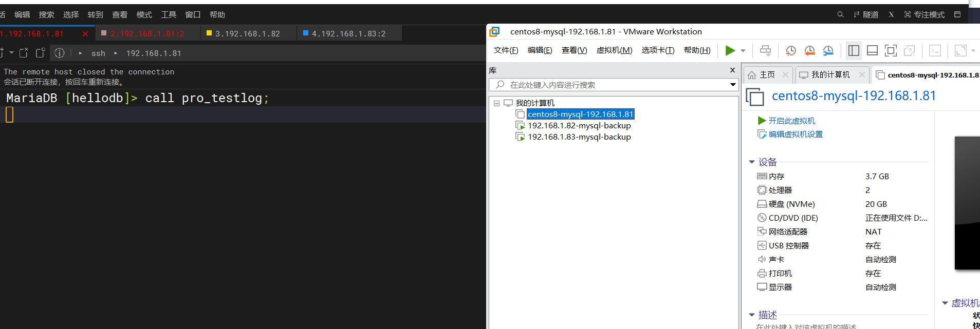980x329 pixels.
Task: Collapse the 描述 section
Action: 752,315
